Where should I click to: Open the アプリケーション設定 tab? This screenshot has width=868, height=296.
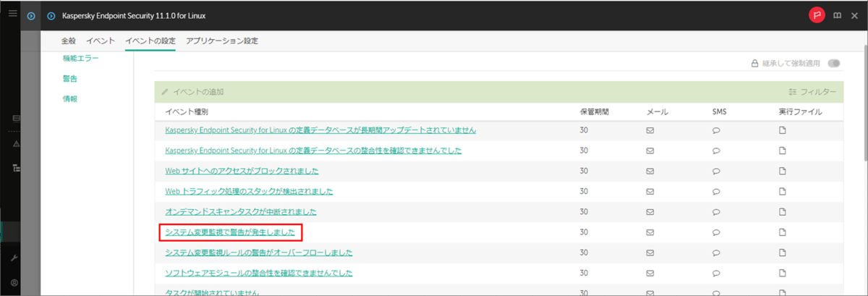coord(222,41)
